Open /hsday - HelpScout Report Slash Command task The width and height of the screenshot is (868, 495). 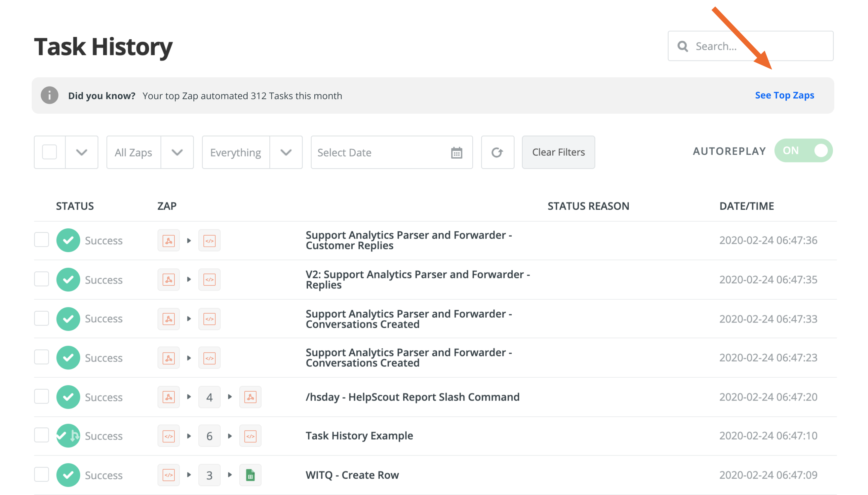[x=413, y=397]
